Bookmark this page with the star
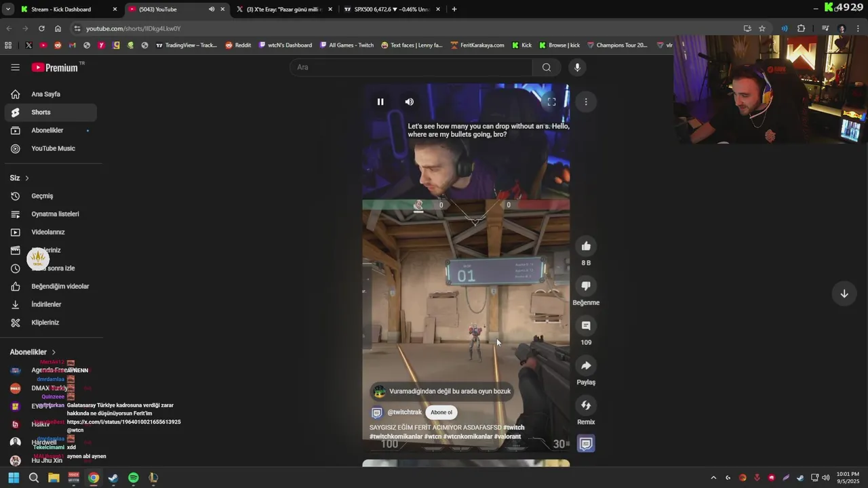The image size is (868, 488). coord(762,28)
